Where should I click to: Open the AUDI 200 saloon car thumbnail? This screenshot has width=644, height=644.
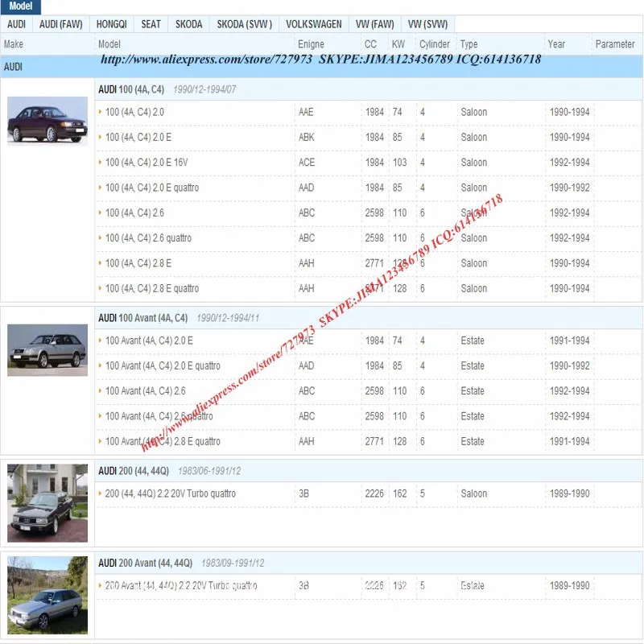[47, 503]
